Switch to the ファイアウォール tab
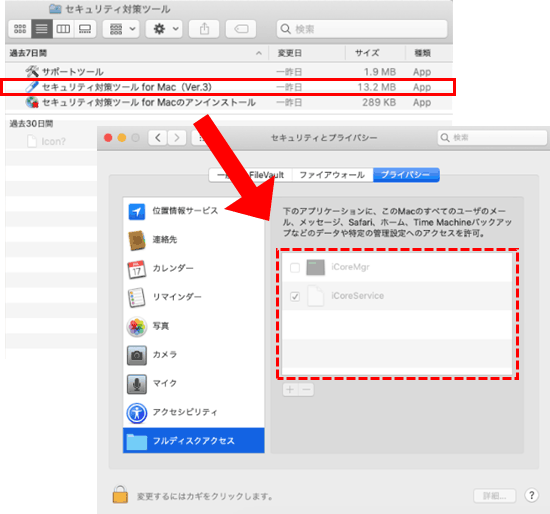Image resolution: width=550 pixels, height=514 pixels. click(332, 175)
